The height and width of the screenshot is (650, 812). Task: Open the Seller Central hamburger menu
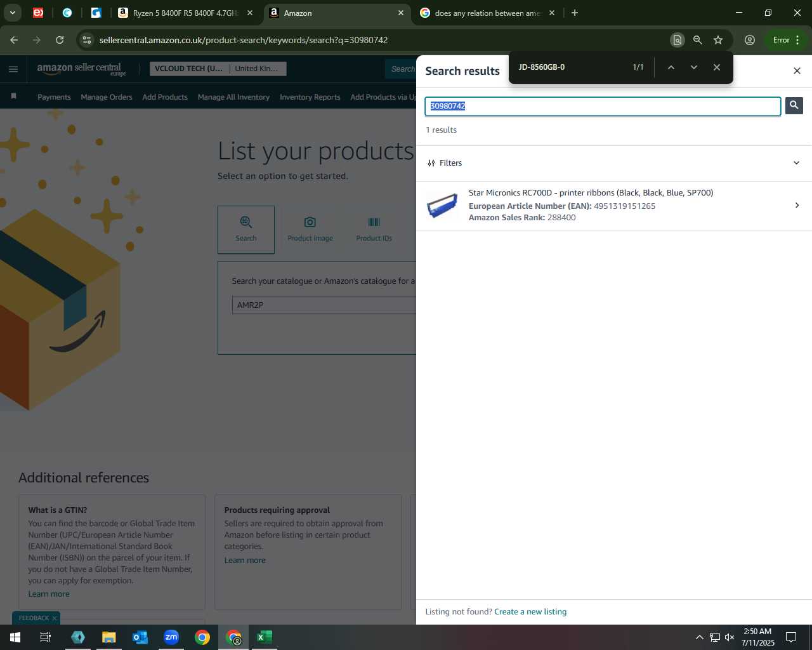pyautogui.click(x=13, y=69)
